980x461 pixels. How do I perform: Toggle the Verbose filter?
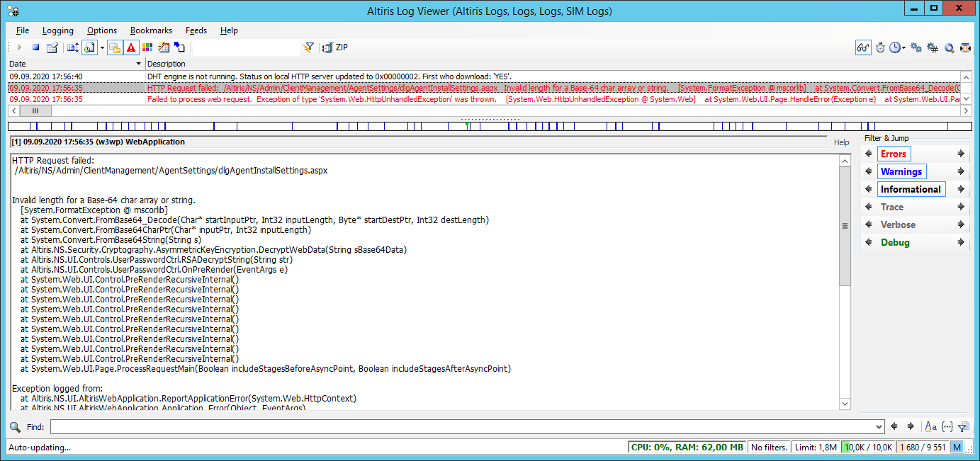point(898,224)
